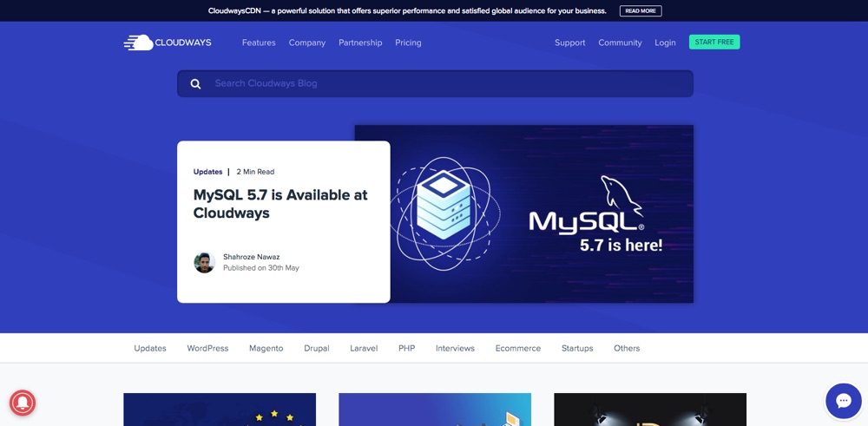
Task: Open the chat bubble widget
Action: [x=843, y=401]
